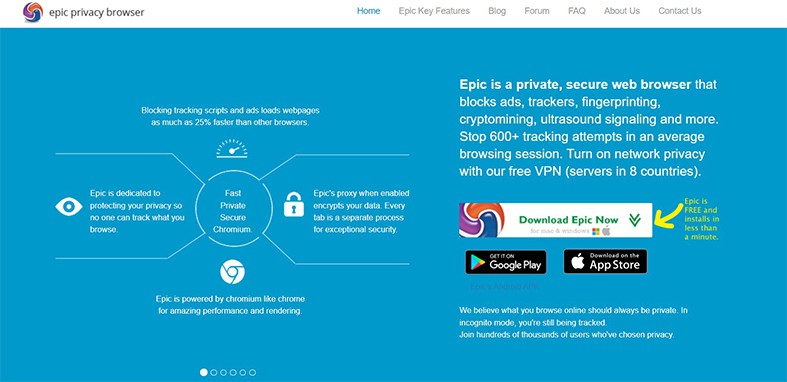Click the Epic swirl image on download banner

[x=482, y=220]
